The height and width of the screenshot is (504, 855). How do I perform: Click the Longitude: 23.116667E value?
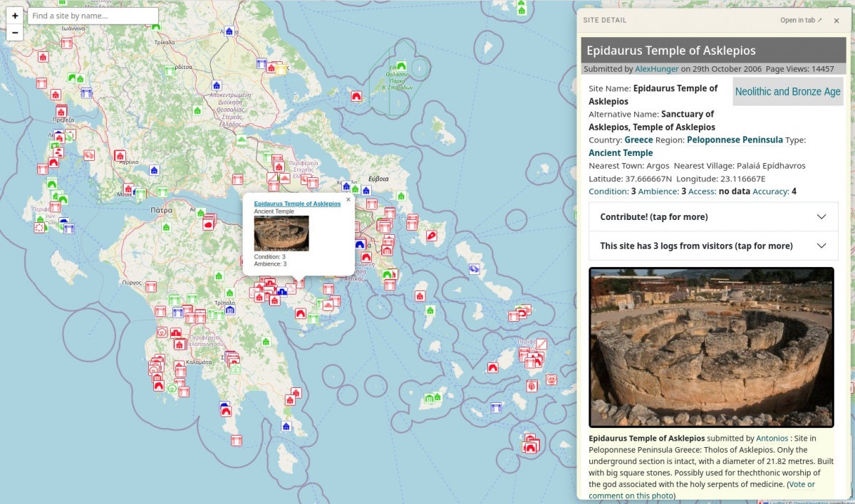(x=721, y=179)
